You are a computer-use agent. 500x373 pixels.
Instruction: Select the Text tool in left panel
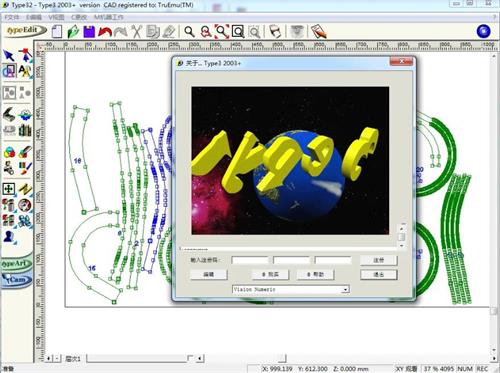pos(25,71)
